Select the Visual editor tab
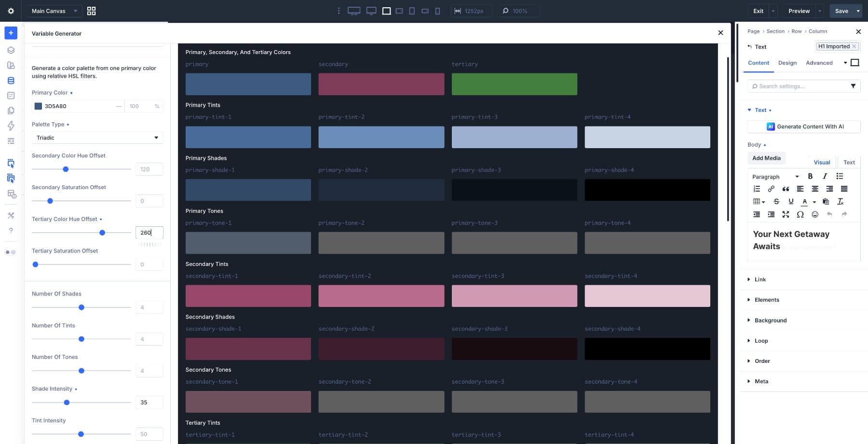The height and width of the screenshot is (444, 868). 822,162
